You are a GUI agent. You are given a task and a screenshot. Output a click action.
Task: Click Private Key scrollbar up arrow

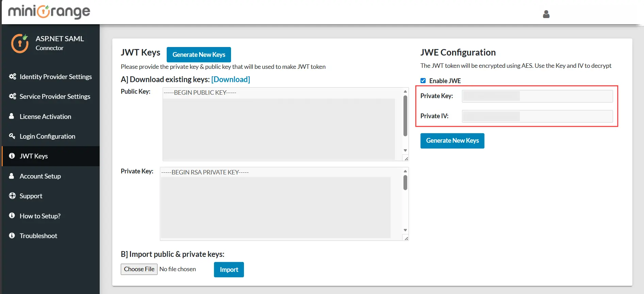(x=405, y=171)
